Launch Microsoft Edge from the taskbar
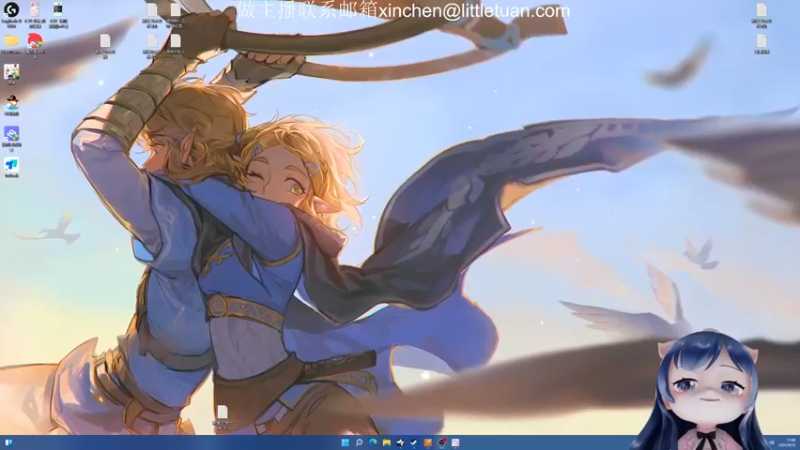The image size is (800, 450). click(373, 442)
